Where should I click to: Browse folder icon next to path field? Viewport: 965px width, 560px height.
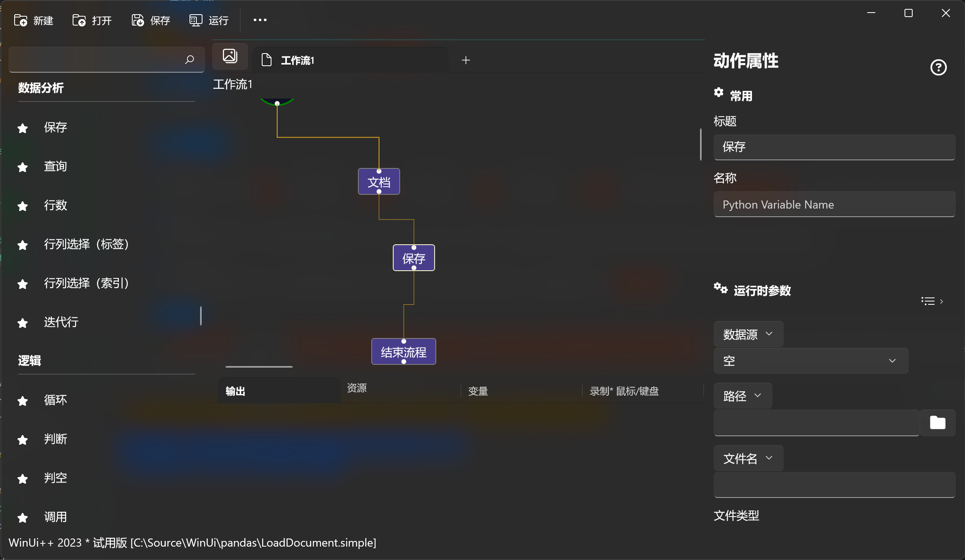point(937,423)
